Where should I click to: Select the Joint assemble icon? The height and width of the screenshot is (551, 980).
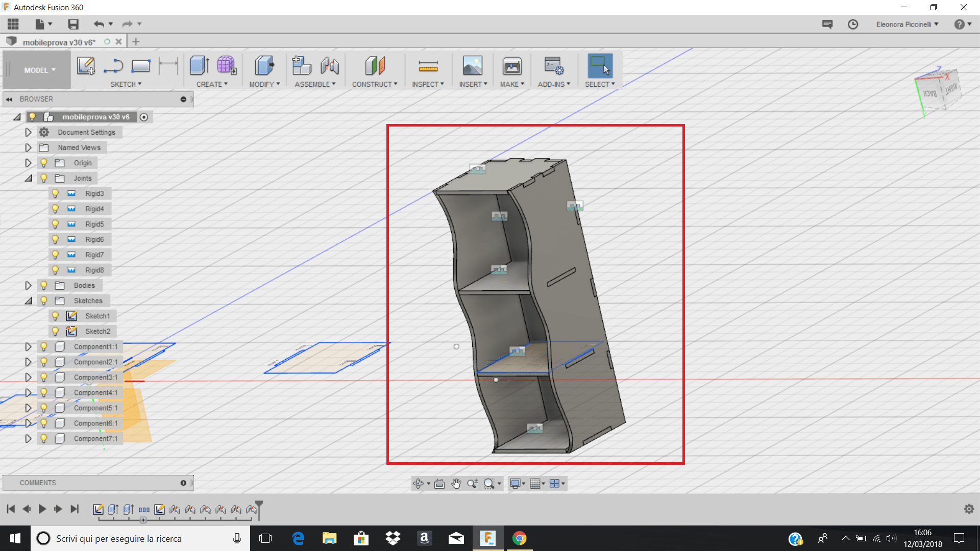point(330,66)
